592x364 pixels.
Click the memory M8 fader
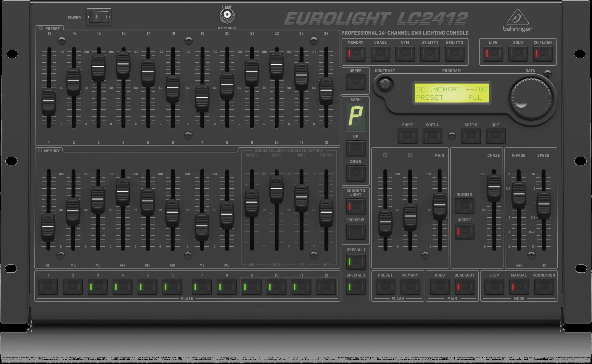[227, 215]
